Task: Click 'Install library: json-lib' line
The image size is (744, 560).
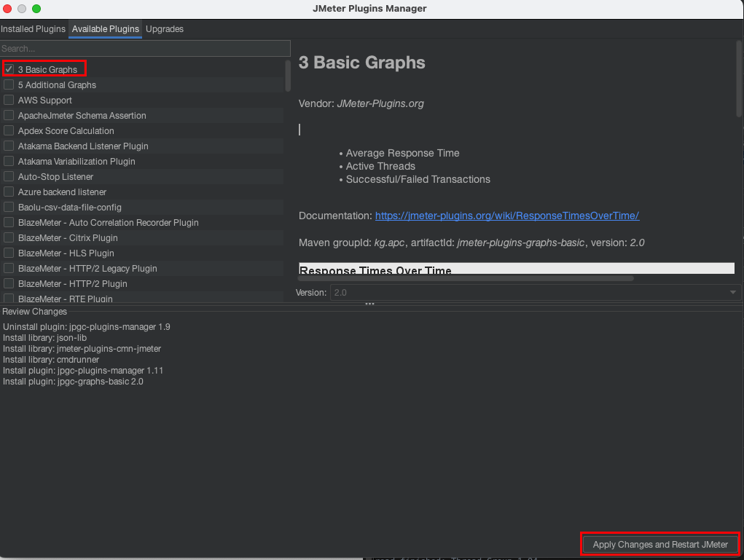Action: click(x=44, y=338)
